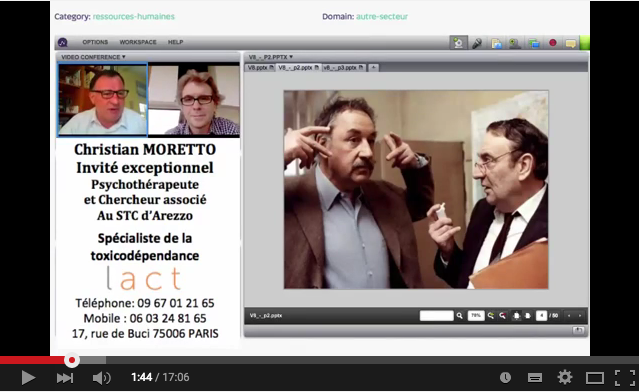
Task: Open the YouTube settings gear
Action: 565,377
